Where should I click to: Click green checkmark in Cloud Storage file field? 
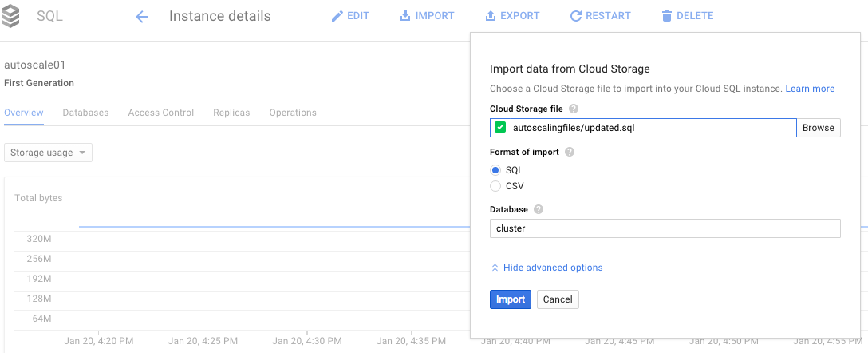tap(500, 128)
